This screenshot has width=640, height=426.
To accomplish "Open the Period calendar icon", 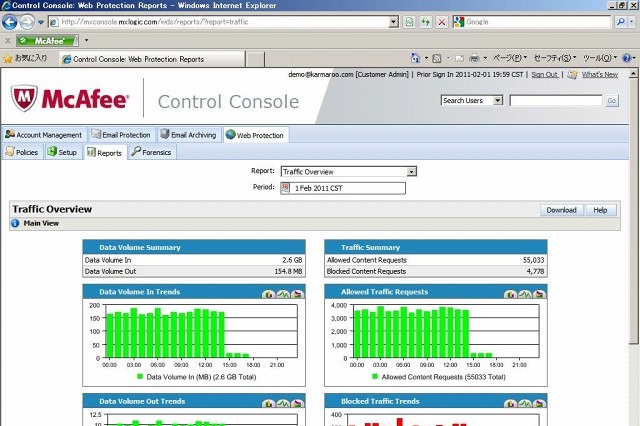I will (285, 188).
